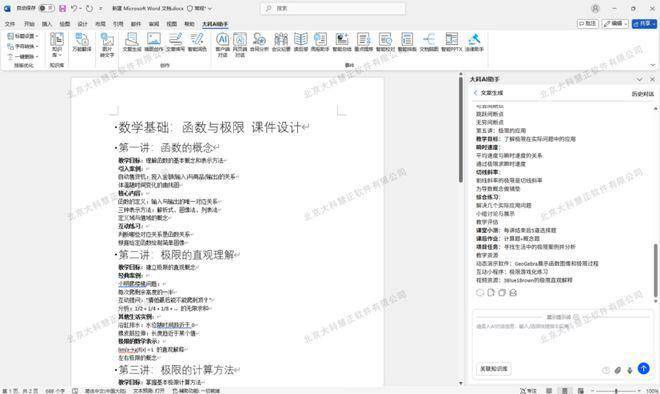This screenshot has height=394, width=660.
Task: Switch to the 设计 ribbon tab
Action: (82, 24)
